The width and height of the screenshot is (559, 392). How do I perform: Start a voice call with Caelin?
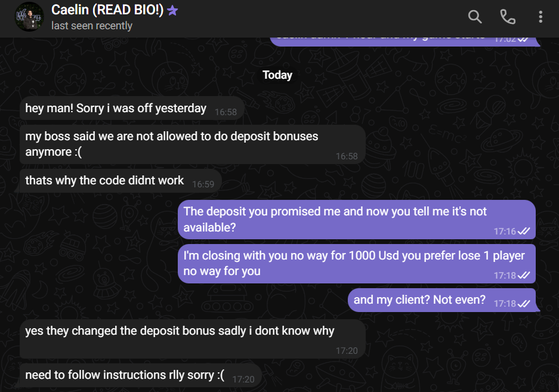click(508, 17)
